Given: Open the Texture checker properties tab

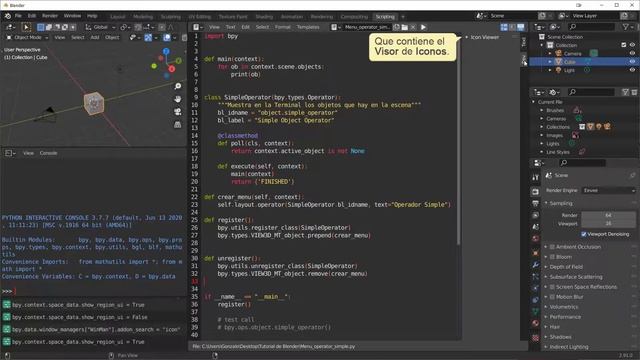Looking at the screenshot, I should [x=535, y=338].
